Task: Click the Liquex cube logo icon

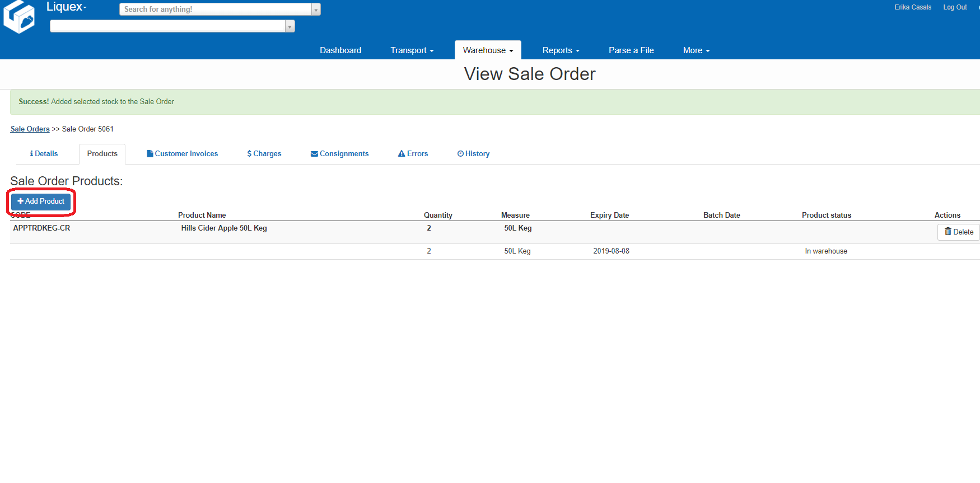Action: [x=19, y=17]
